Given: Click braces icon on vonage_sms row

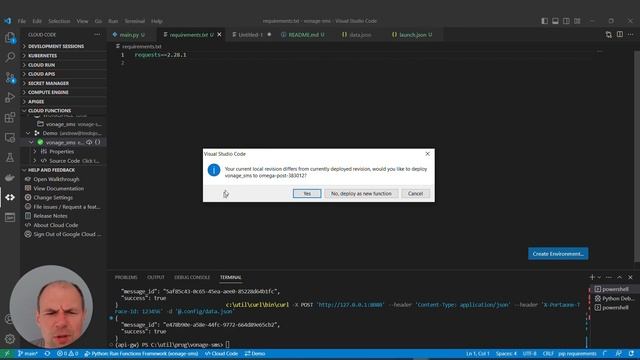Looking at the screenshot, I should click(98, 142).
